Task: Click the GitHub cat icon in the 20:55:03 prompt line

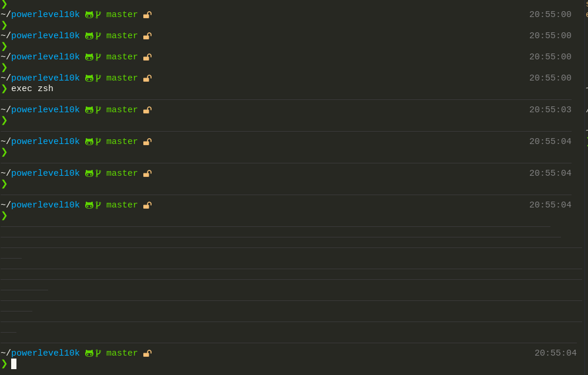Action: coord(89,110)
